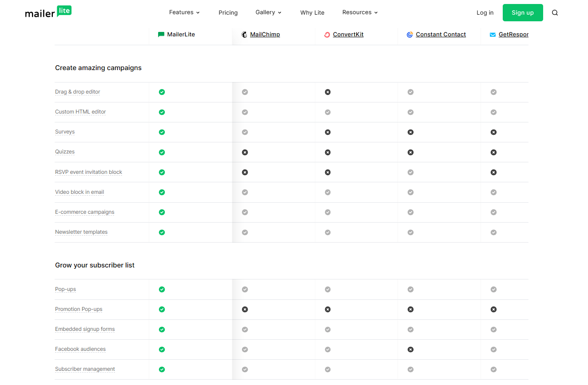
Task: Open the Gallery dropdown menu
Action: (268, 12)
